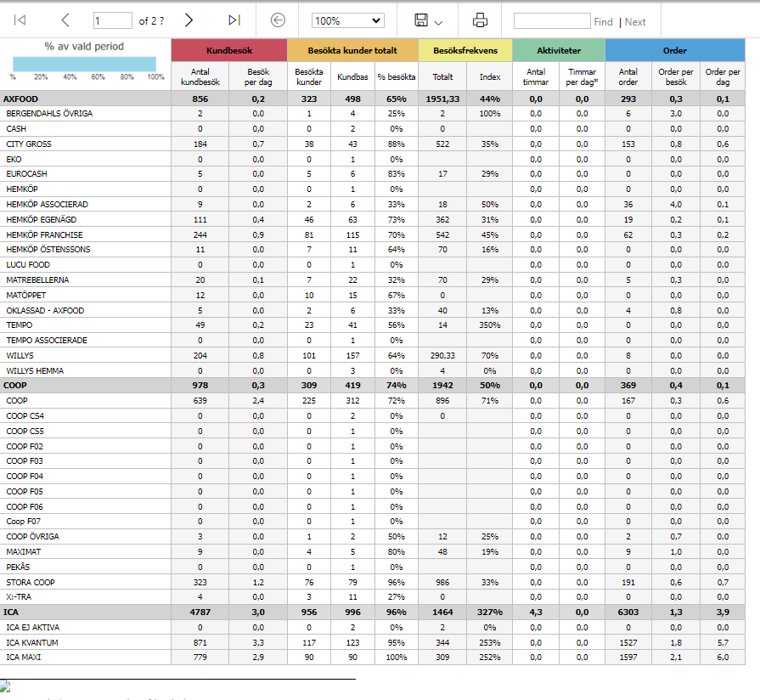Click the back to parent report icon
The height and width of the screenshot is (700, 760).
[x=278, y=20]
